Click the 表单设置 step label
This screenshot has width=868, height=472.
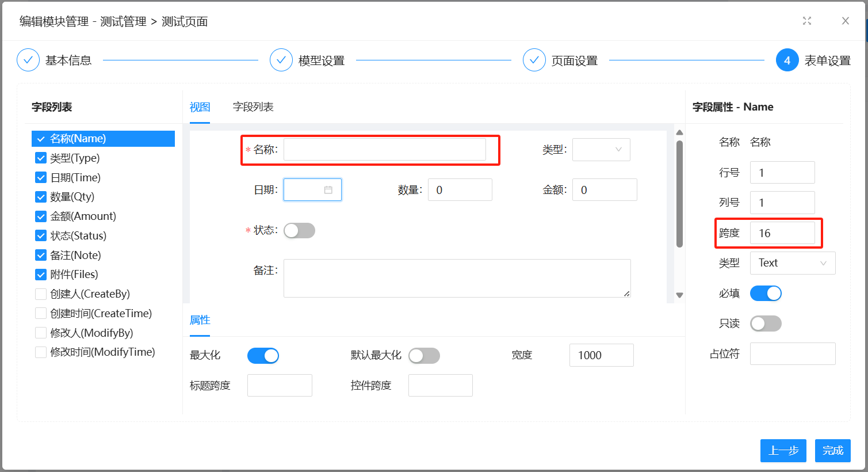[x=828, y=60]
